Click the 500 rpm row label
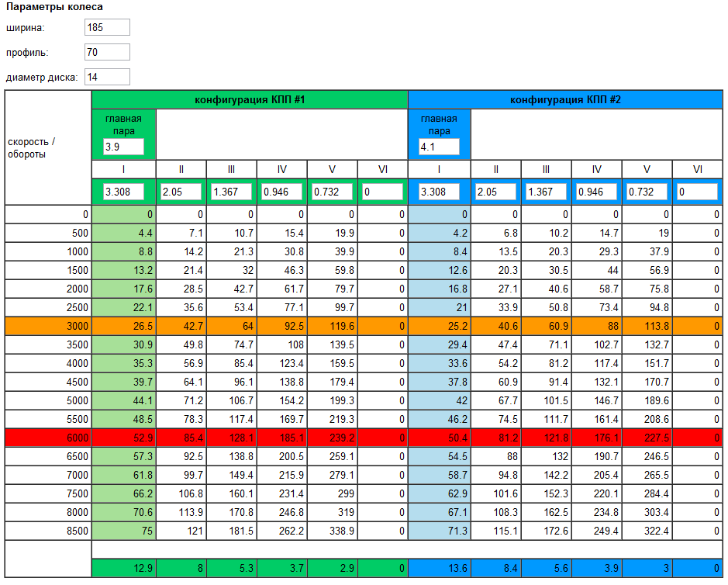 48,234
